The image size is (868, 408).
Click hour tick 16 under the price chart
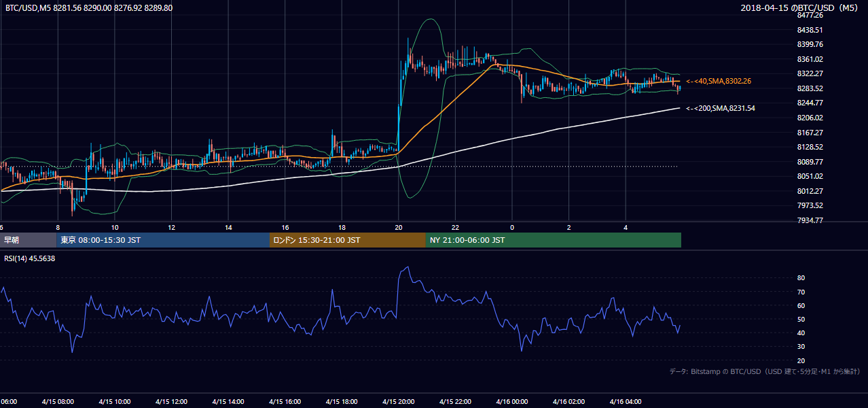[x=285, y=228]
